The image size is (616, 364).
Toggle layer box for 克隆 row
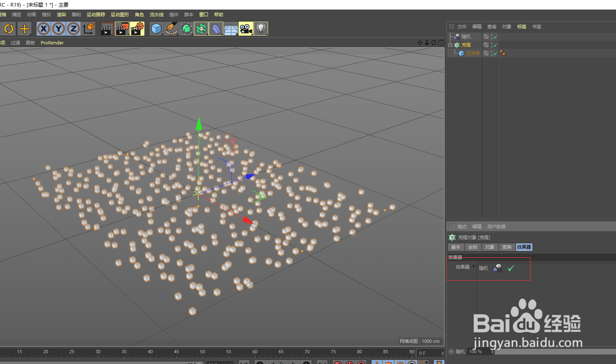point(486,45)
